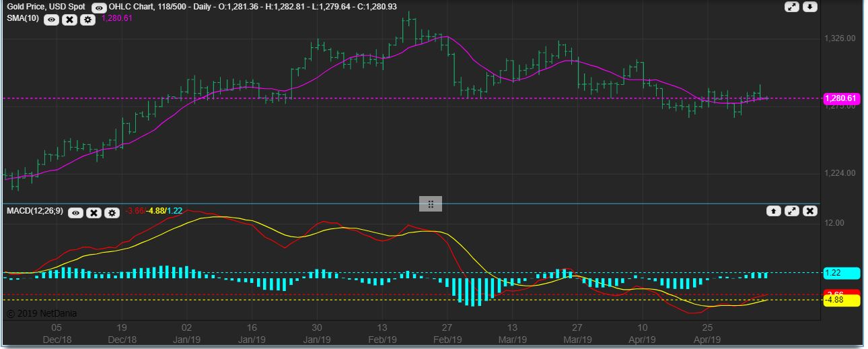
Task: Toggle visibility of the MACD(12;26;9) study
Action: pyautogui.click(x=76, y=212)
